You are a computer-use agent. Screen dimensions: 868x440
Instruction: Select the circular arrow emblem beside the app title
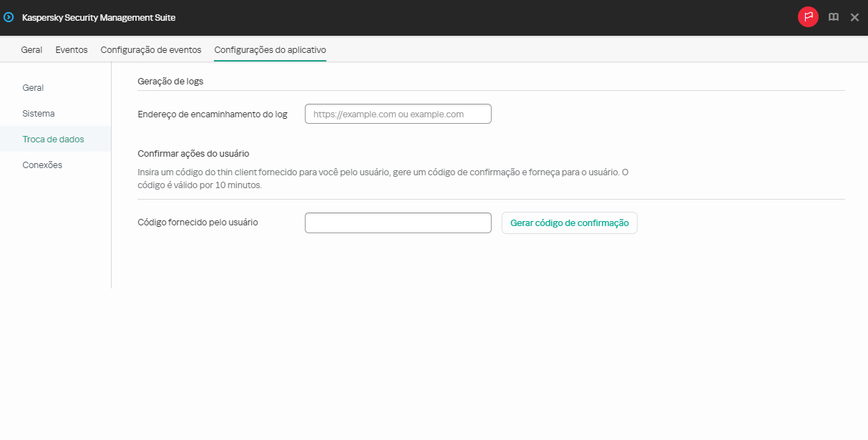coord(9,16)
